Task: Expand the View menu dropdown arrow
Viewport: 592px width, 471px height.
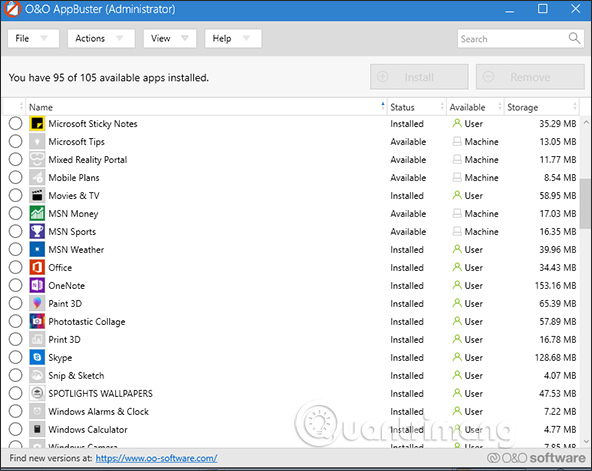Action: pyautogui.click(x=185, y=38)
